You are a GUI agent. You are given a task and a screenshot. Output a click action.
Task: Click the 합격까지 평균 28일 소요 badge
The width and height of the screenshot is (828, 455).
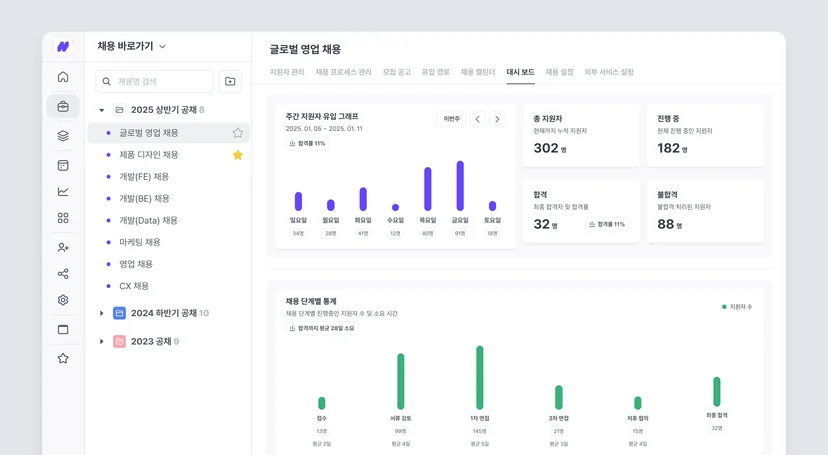point(322,328)
